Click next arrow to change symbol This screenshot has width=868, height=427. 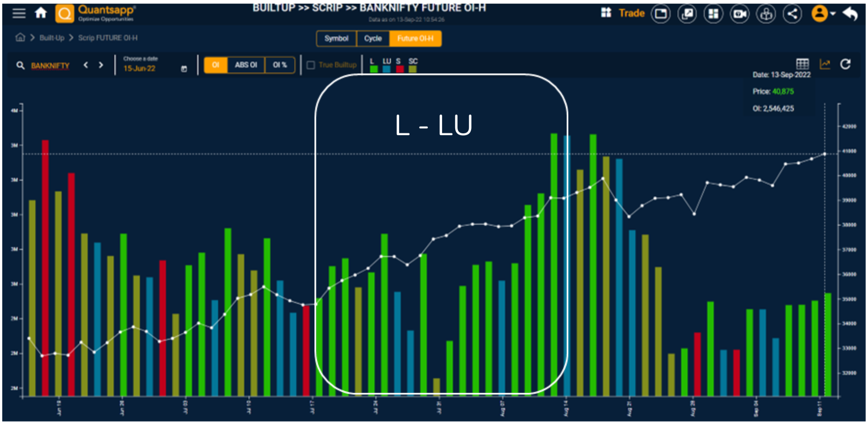(x=100, y=65)
